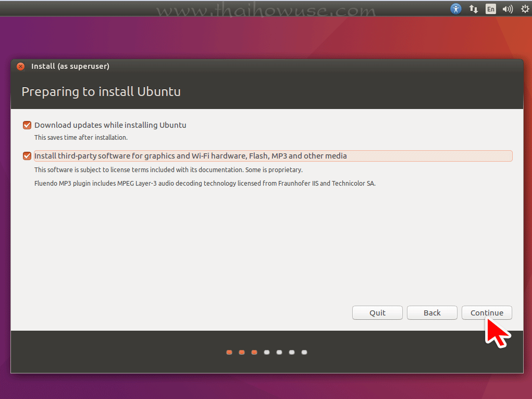Click 'This saves time after installation.' text
Screen dimensions: 532x399
[x=81, y=138]
